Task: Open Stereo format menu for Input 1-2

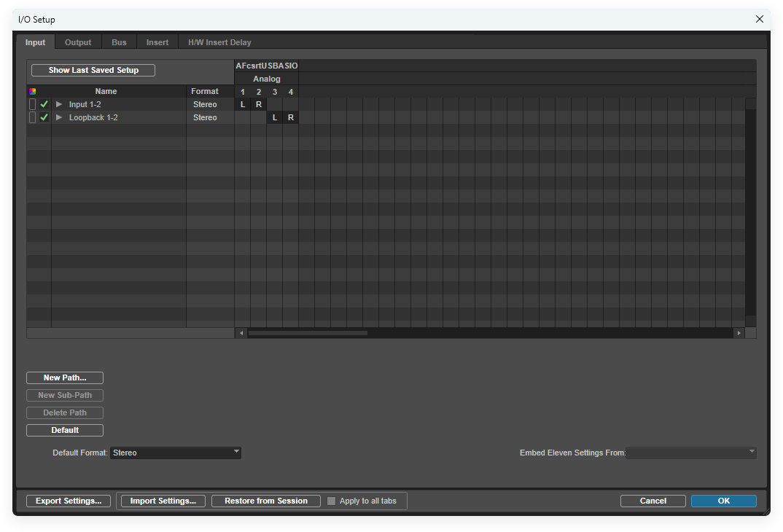Action: click(x=206, y=104)
